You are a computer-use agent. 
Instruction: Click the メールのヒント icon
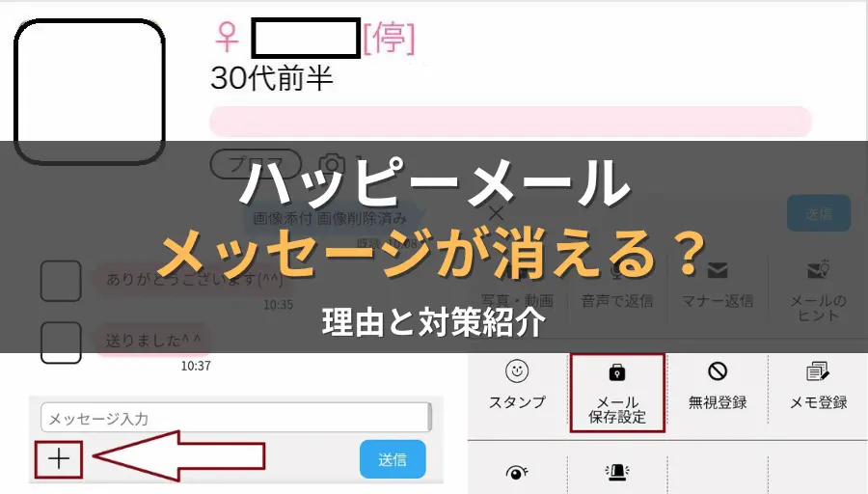point(818,270)
